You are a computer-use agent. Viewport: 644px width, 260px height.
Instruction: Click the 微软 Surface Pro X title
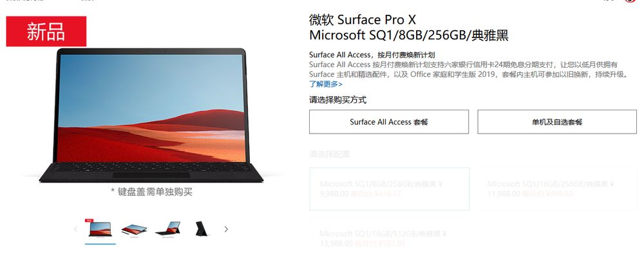coord(363,19)
